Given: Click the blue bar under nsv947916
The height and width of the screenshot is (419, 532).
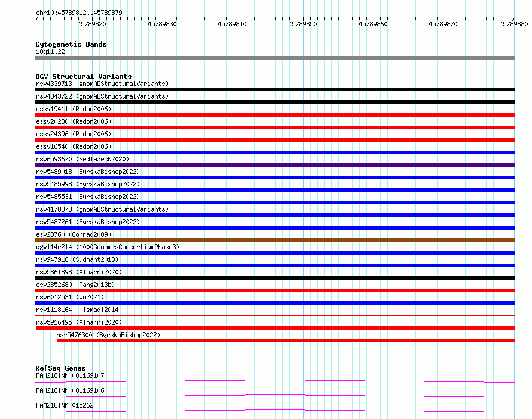Looking at the screenshot, I should [275, 265].
